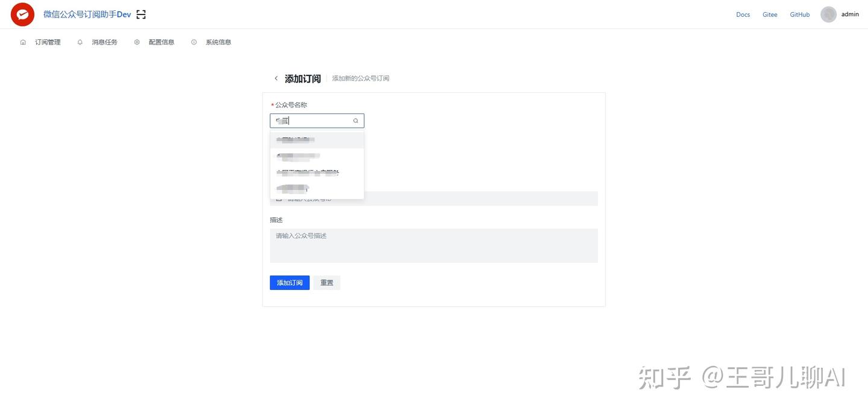Focus the 描述 description text area

coord(433,245)
